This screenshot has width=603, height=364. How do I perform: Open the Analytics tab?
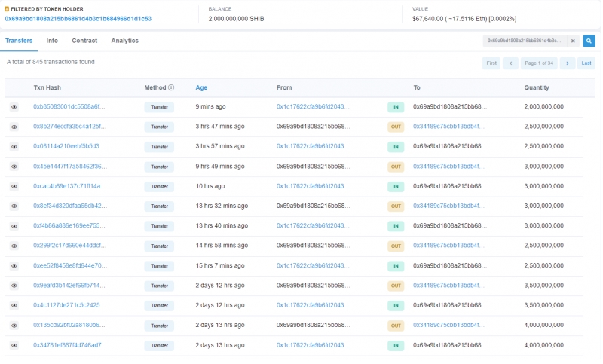coord(124,41)
